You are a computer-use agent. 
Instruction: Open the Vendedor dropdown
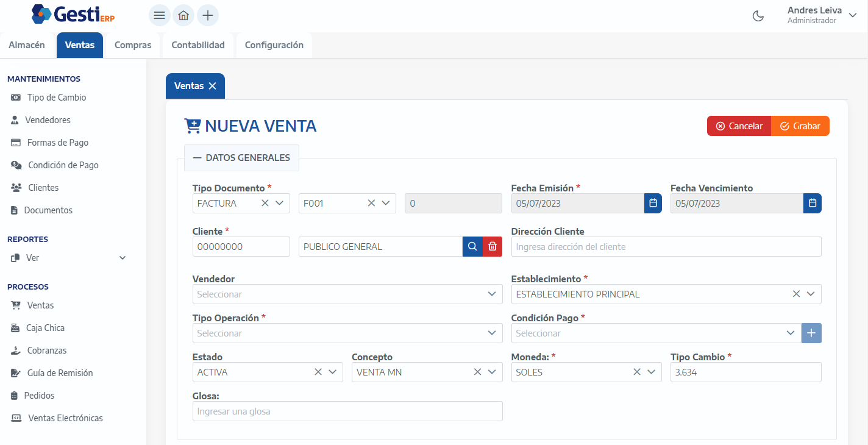[347, 294]
